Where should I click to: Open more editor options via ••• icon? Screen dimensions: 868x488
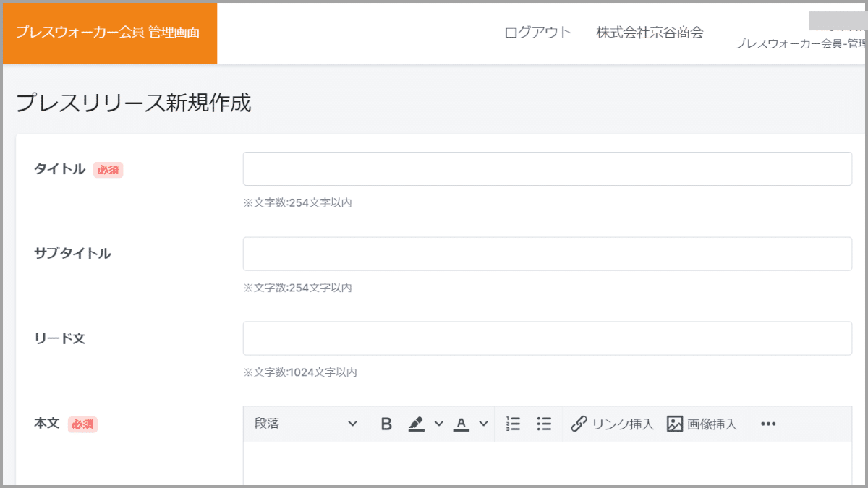pyautogui.click(x=769, y=424)
